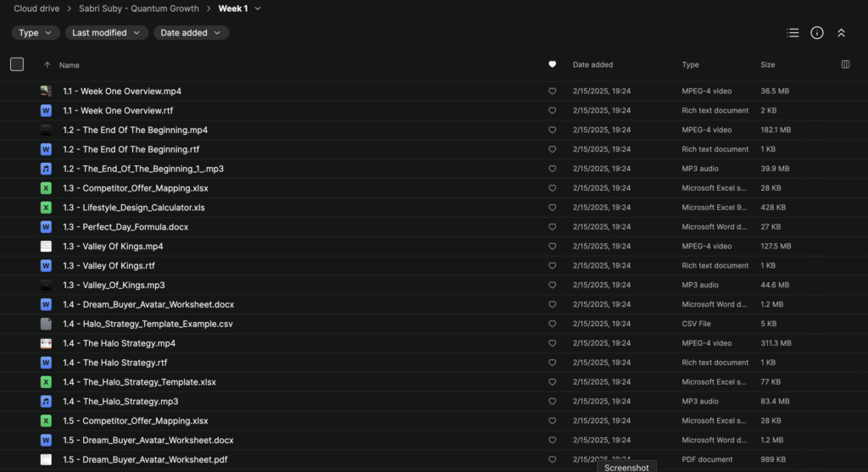The width and height of the screenshot is (868, 472).
Task: Tick the select-all checkbox in header
Action: click(17, 64)
